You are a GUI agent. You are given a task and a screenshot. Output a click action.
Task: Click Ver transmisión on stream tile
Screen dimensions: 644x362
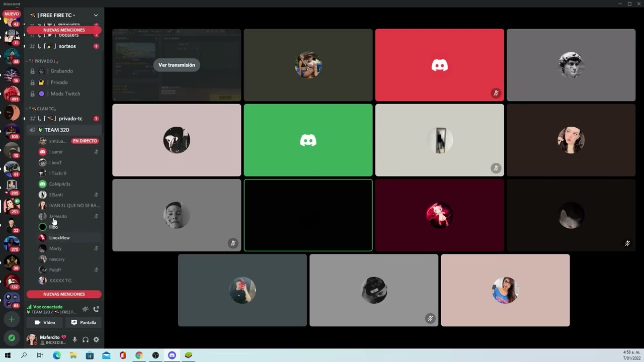coord(177,65)
